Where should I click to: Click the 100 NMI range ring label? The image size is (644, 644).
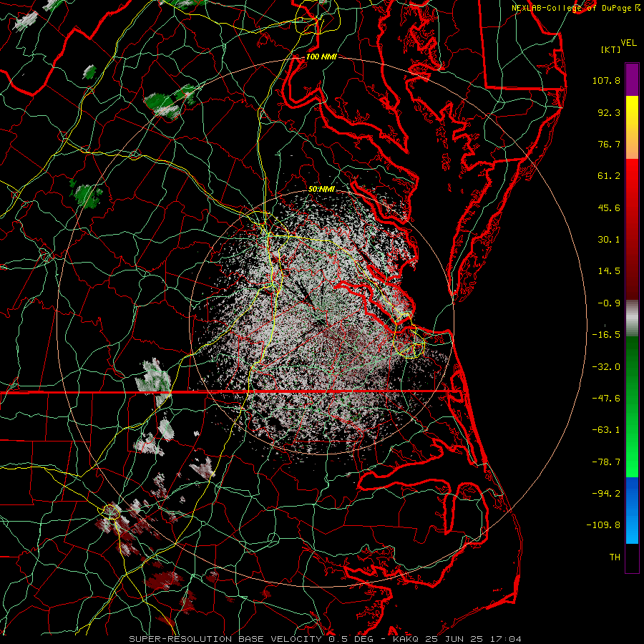pos(321,57)
